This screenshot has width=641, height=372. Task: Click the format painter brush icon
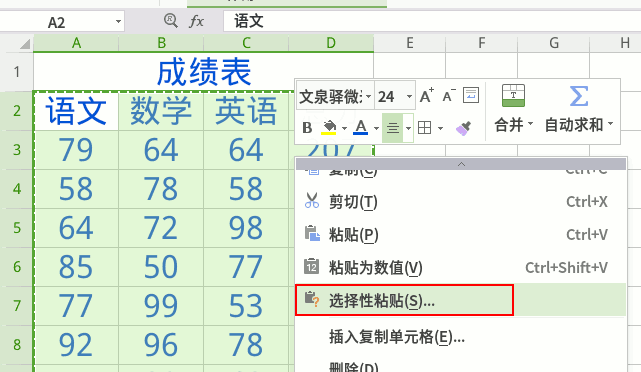point(464,128)
